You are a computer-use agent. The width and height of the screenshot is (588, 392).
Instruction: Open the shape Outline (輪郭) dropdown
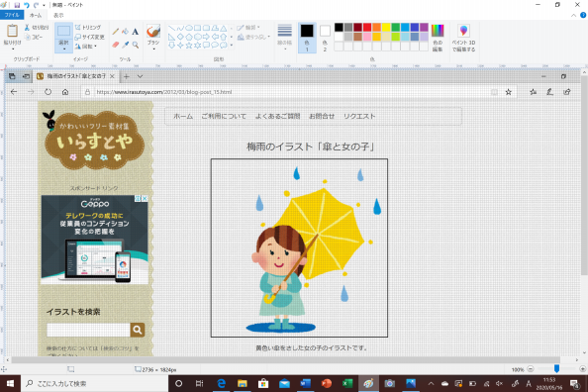click(248, 28)
